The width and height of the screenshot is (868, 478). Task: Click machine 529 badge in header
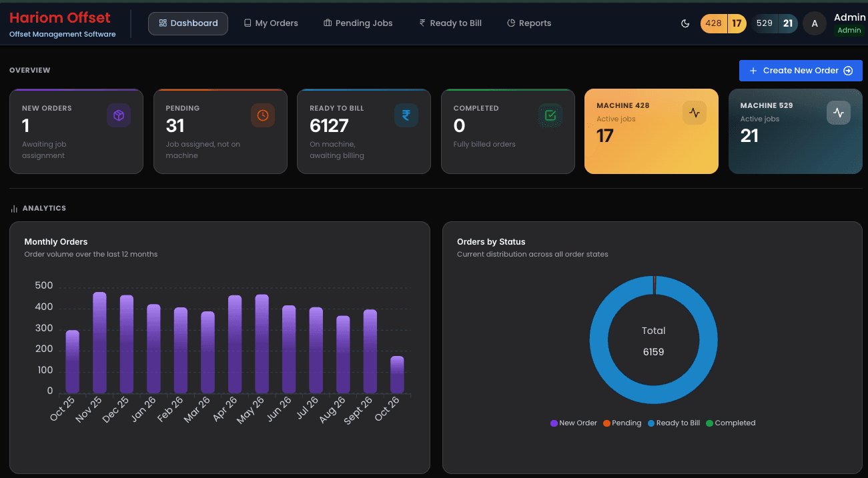point(775,23)
